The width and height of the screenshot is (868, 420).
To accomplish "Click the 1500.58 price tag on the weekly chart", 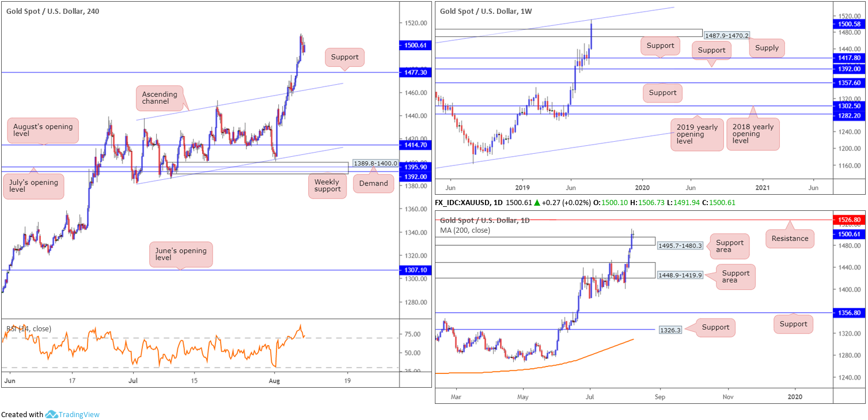I will click(x=850, y=24).
